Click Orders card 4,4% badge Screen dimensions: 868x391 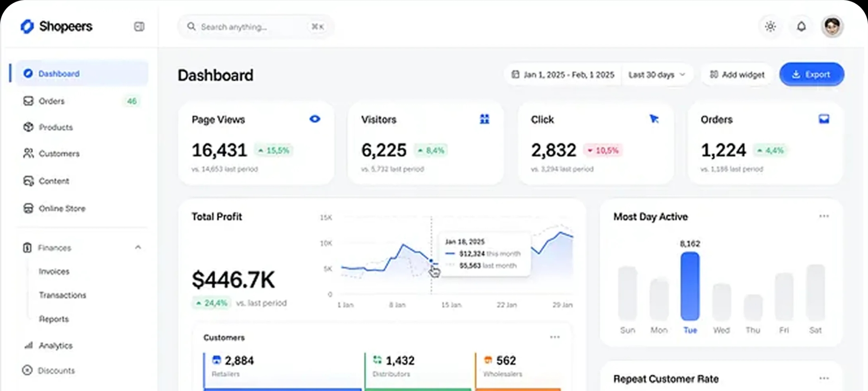click(770, 150)
